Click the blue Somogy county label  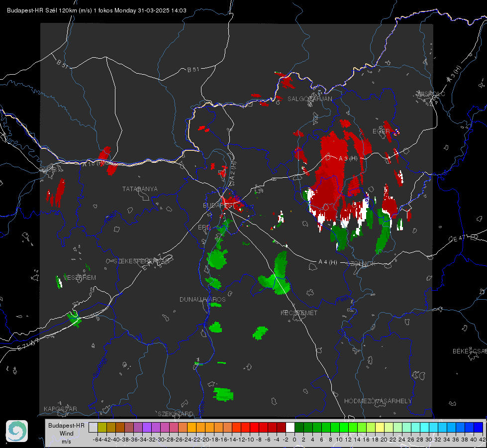[99, 367]
